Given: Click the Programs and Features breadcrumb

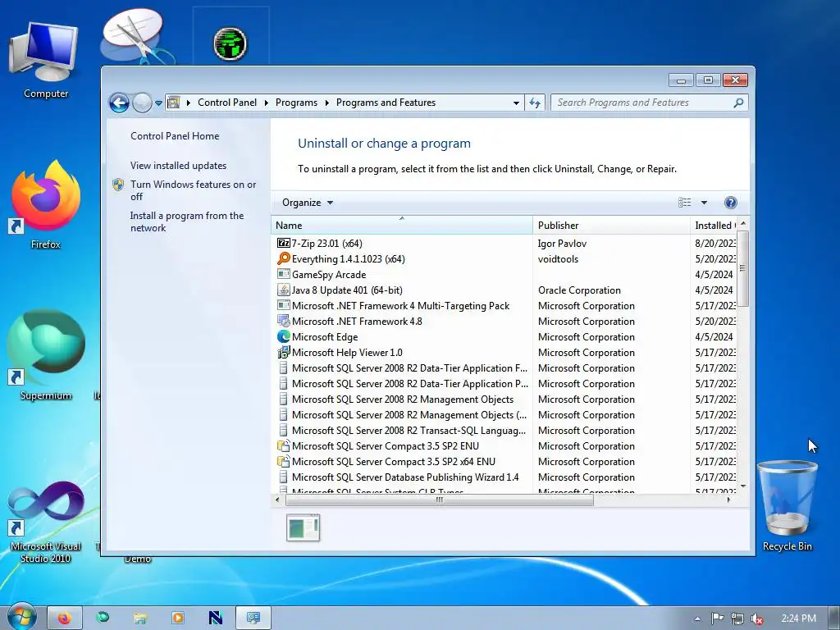Looking at the screenshot, I should 386,103.
